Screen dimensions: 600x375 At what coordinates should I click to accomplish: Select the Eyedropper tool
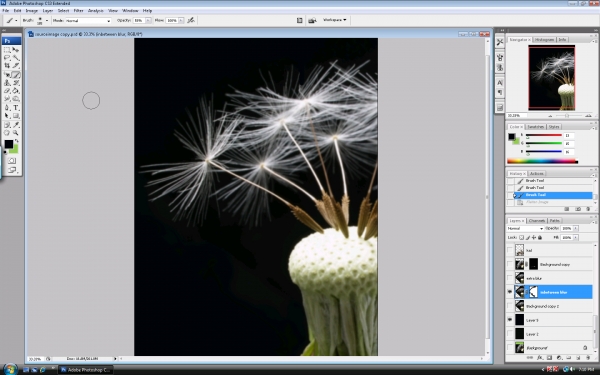tap(16, 125)
